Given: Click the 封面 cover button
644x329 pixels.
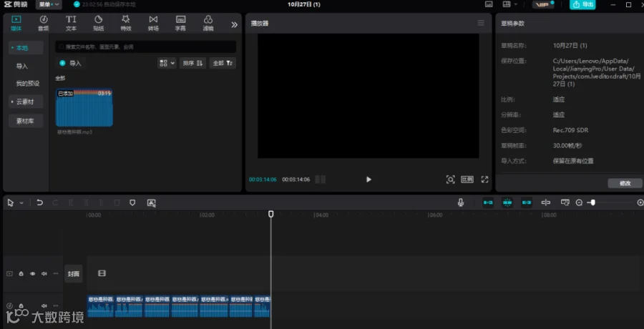Looking at the screenshot, I should pyautogui.click(x=74, y=274).
